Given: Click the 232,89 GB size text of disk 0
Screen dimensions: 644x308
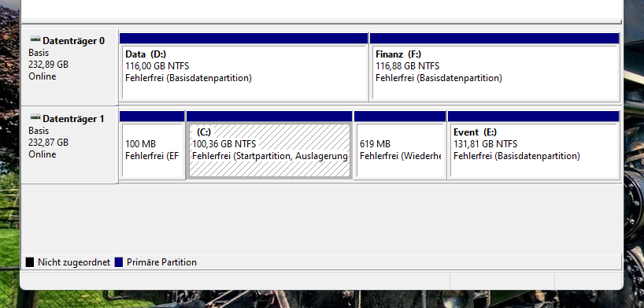Looking at the screenshot, I should click(x=49, y=65).
